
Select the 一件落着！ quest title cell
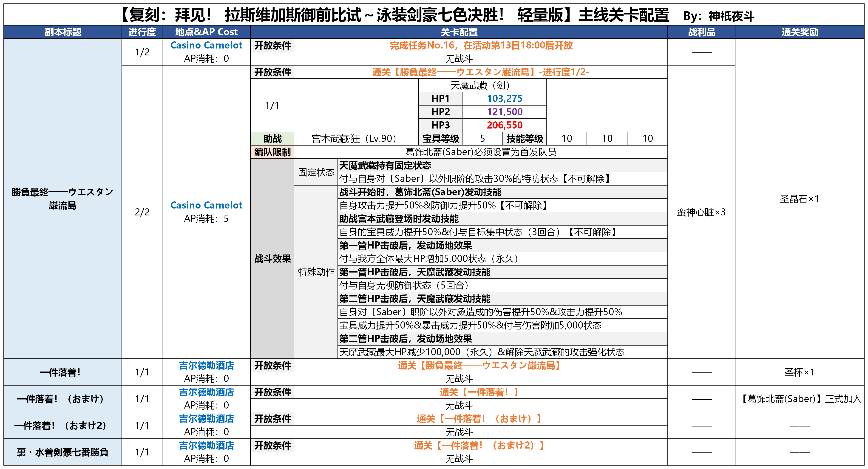pos(63,372)
